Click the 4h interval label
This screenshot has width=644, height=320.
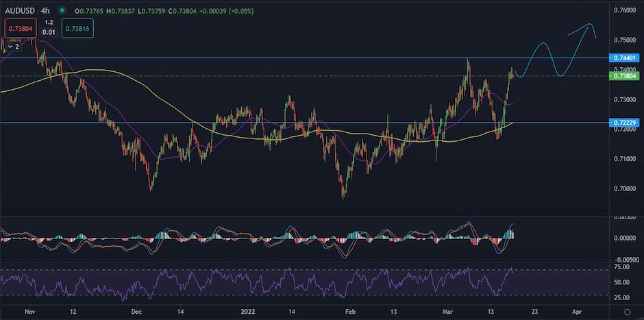click(x=45, y=11)
